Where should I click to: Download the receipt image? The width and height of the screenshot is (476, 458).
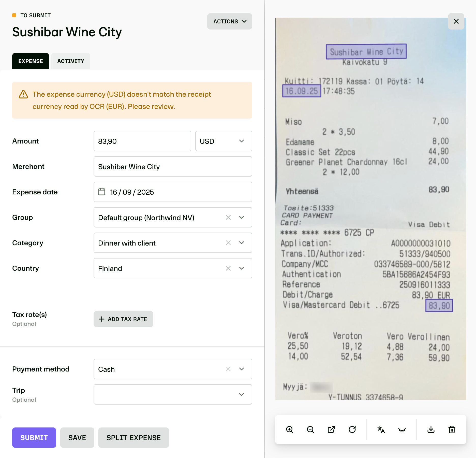(431, 430)
